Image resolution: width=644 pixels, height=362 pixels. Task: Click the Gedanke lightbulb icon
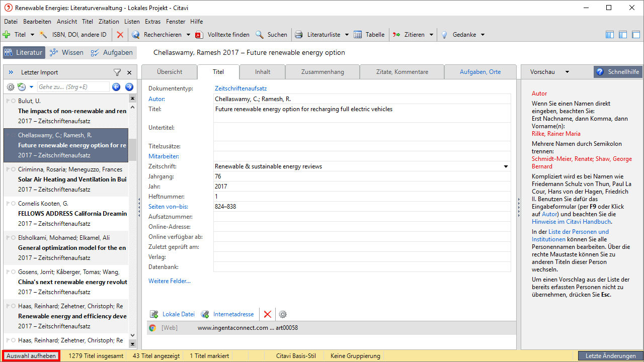(x=444, y=35)
